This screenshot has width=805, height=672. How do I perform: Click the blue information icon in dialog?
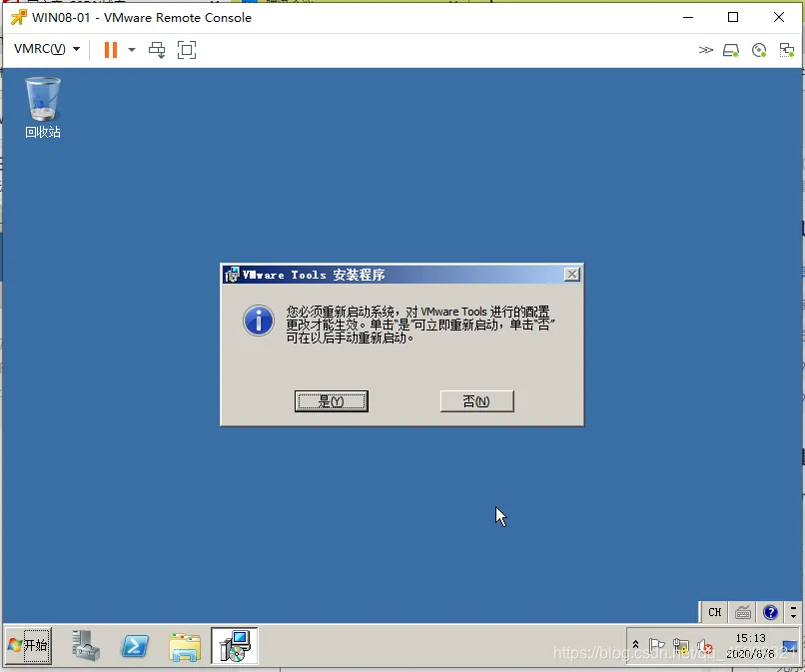[259, 321]
